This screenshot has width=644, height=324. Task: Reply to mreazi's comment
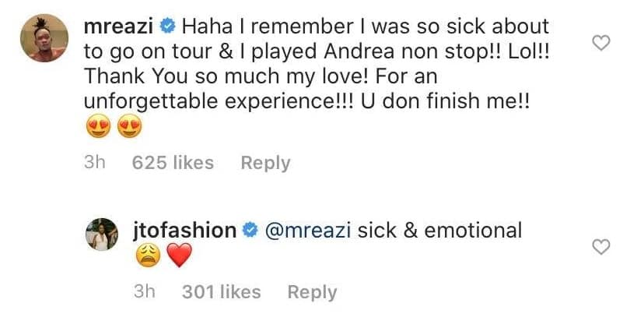pos(265,163)
